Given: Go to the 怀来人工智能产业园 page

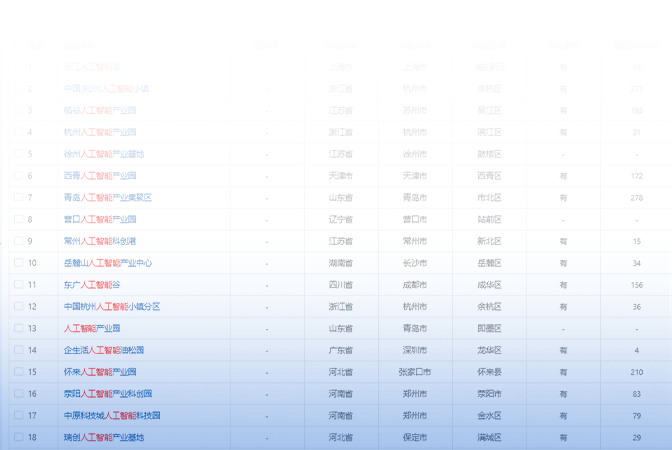Looking at the screenshot, I should tap(100, 372).
